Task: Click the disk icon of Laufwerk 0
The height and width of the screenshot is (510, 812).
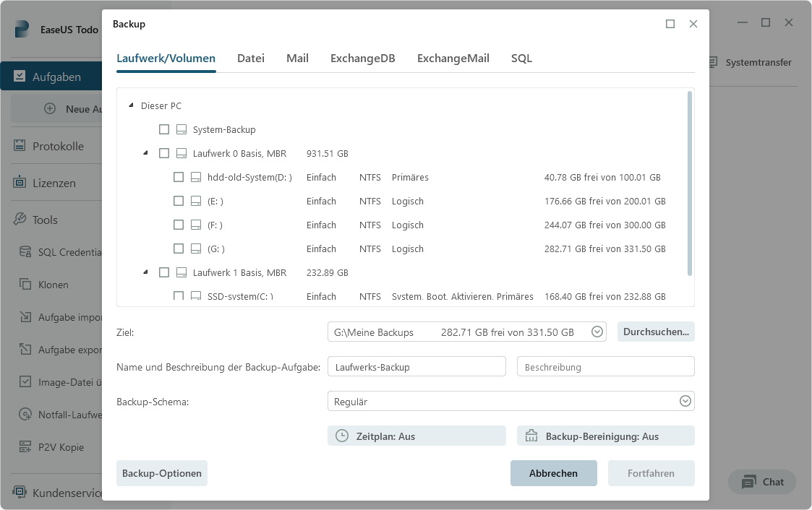Action: click(181, 153)
